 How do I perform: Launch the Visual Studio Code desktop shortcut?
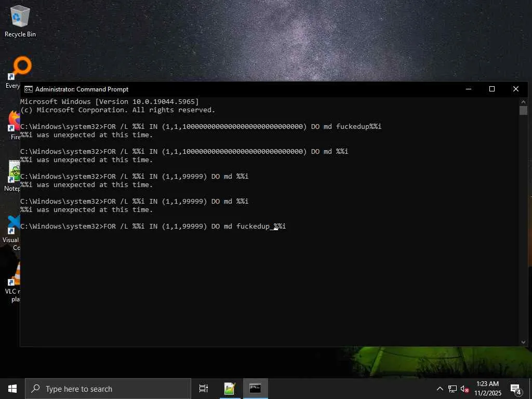point(12,233)
